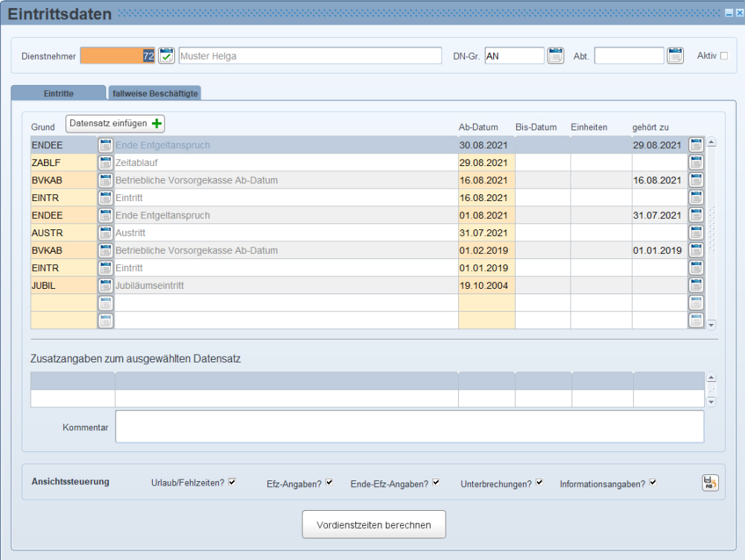Click gehört zu 01.01.2019 cell
745x560 pixels.
tap(659, 250)
